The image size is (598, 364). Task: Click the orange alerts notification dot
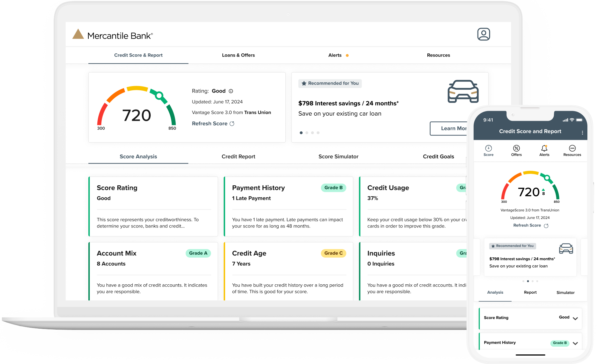click(x=347, y=56)
